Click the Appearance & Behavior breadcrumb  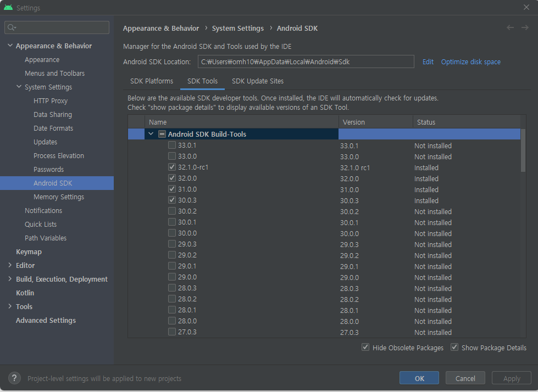[161, 28]
